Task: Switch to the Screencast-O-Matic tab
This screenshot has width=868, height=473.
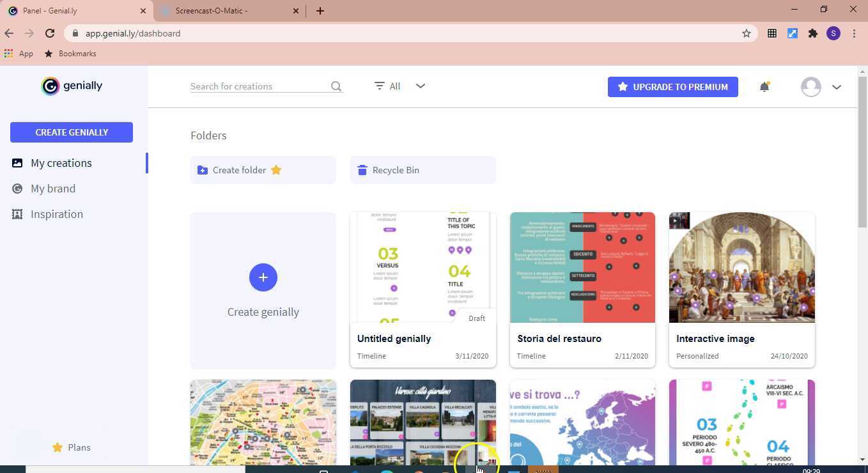Action: (221, 10)
